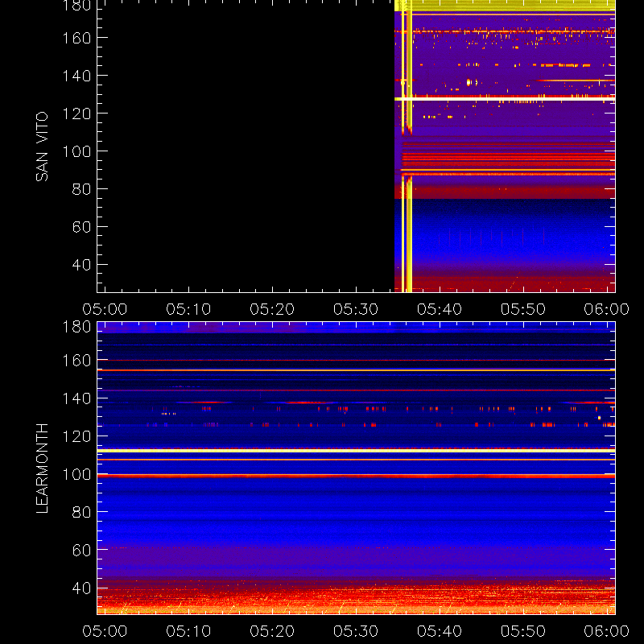Viewport: 644px width, 644px height.
Task: Select the 80 tick label on SAN VITO axis
Action: click(81, 189)
